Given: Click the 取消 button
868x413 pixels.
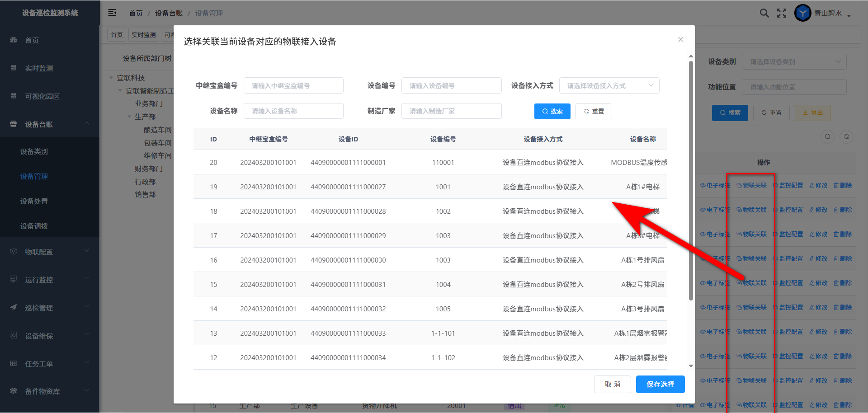Looking at the screenshot, I should click(x=612, y=384).
